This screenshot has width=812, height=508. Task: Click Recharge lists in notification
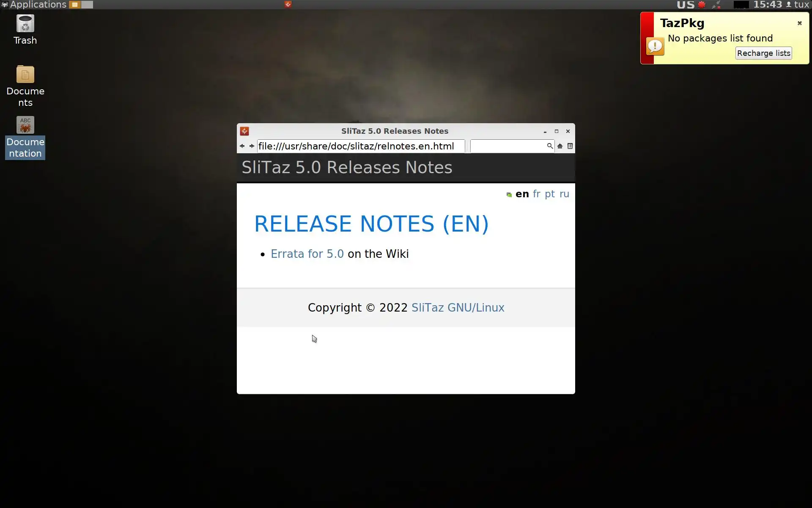tap(763, 53)
